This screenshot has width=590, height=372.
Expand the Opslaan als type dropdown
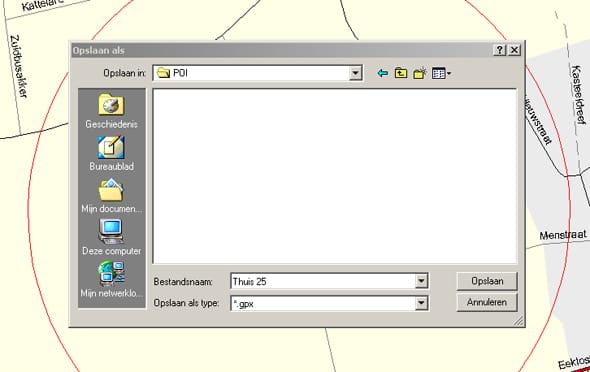[x=421, y=303]
